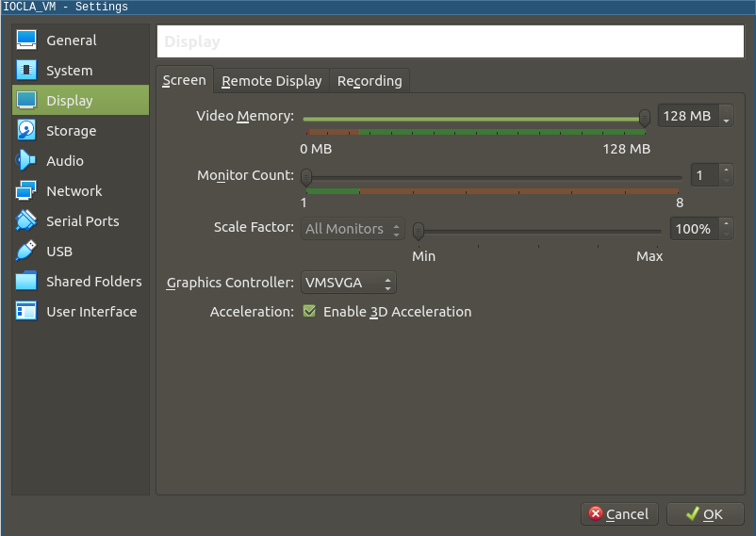The width and height of the screenshot is (756, 536).
Task: Open USB settings icon
Action: point(26,252)
